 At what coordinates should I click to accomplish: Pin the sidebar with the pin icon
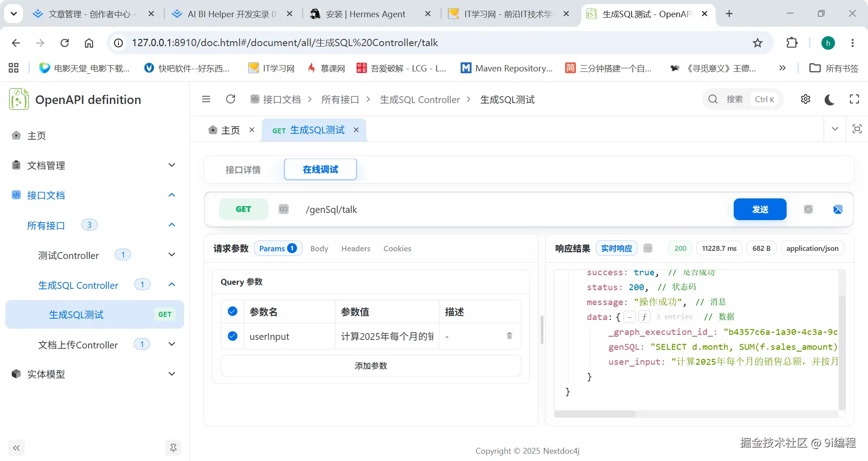[x=173, y=448]
